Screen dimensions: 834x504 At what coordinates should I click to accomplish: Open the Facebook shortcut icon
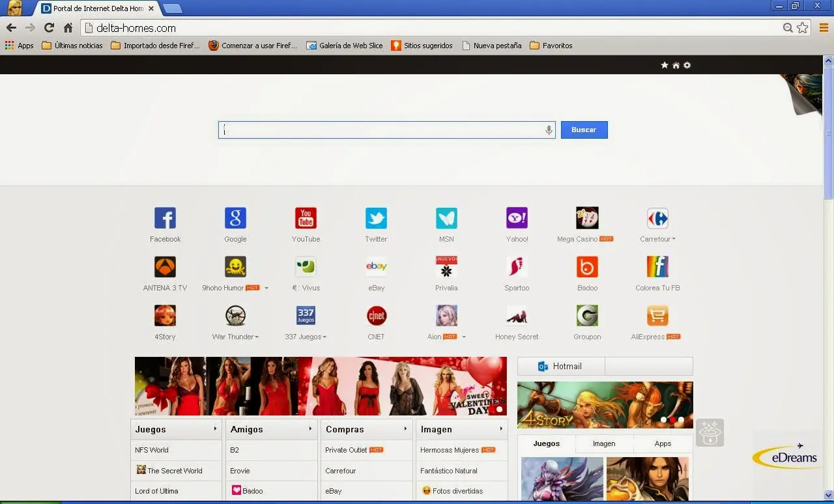pos(165,217)
